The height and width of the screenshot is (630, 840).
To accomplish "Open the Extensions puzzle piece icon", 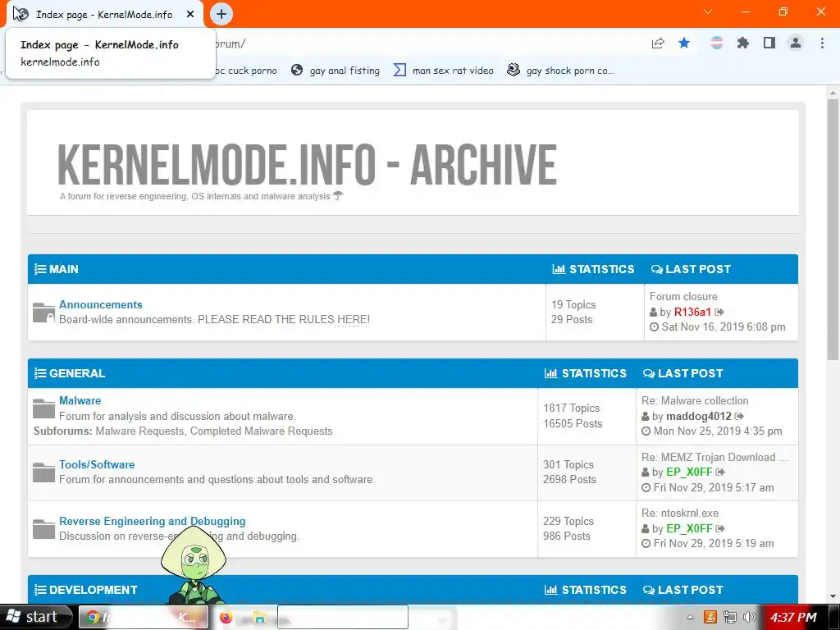I will tap(742, 43).
